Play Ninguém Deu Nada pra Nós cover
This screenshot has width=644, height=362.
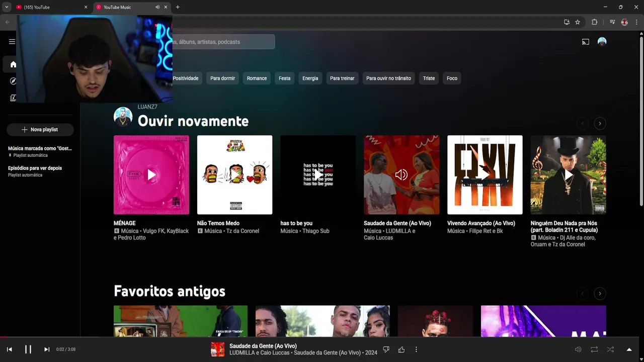point(568,175)
